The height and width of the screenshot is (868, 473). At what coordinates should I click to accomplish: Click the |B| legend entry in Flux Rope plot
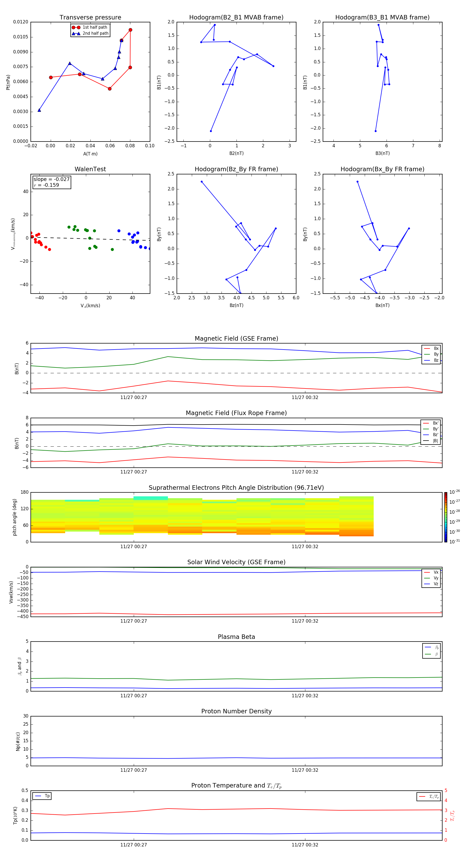point(431,441)
